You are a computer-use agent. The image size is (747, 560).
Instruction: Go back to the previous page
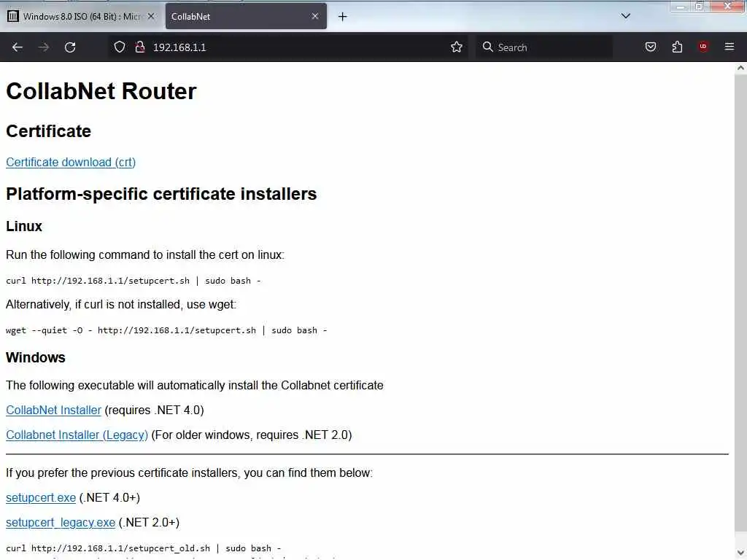coord(18,47)
